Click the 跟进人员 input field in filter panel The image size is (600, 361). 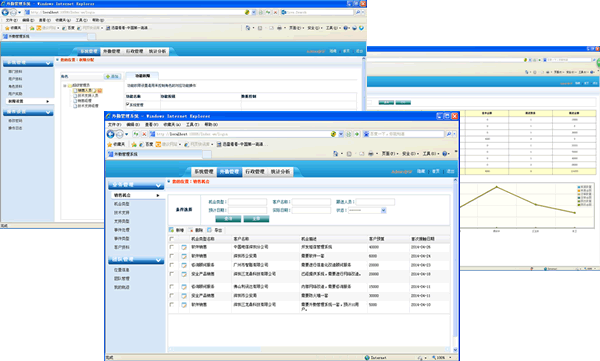(x=375, y=202)
